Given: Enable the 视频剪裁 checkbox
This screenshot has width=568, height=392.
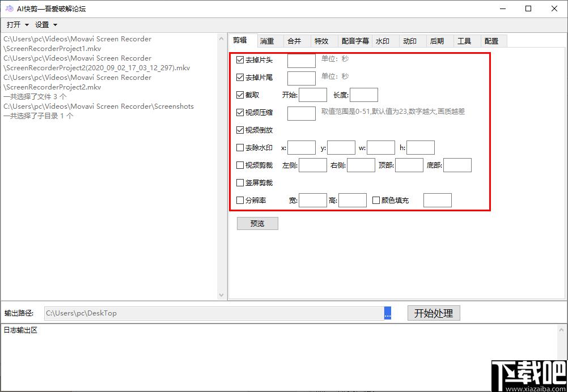Looking at the screenshot, I should [240, 165].
